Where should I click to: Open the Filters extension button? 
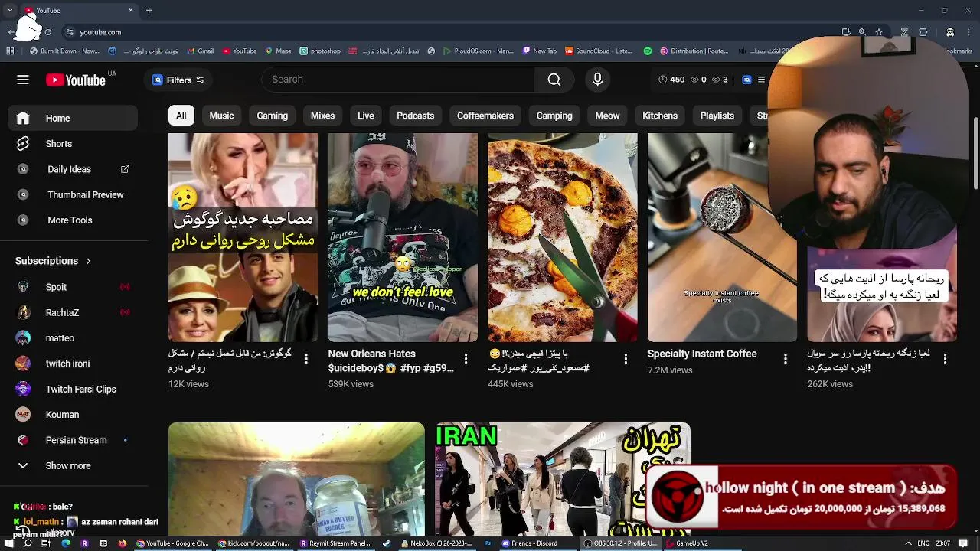coord(178,80)
